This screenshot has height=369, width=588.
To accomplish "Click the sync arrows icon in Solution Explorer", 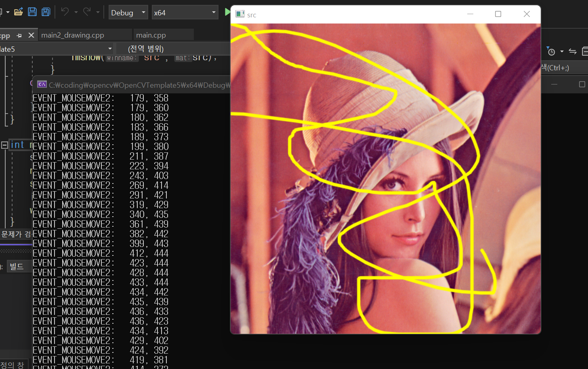I will pyautogui.click(x=573, y=51).
